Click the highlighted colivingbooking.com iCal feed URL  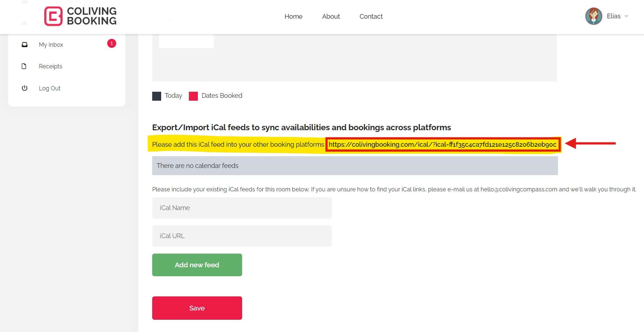coord(442,145)
